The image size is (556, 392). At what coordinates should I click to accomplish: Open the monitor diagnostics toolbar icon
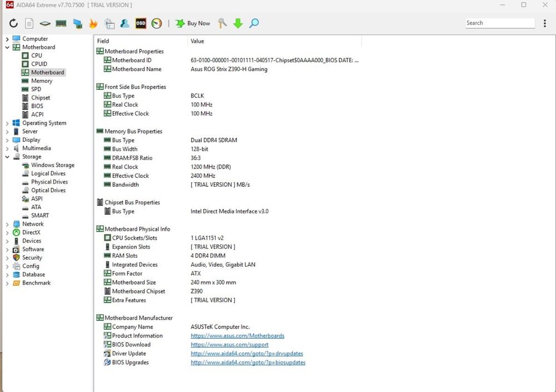(77, 23)
